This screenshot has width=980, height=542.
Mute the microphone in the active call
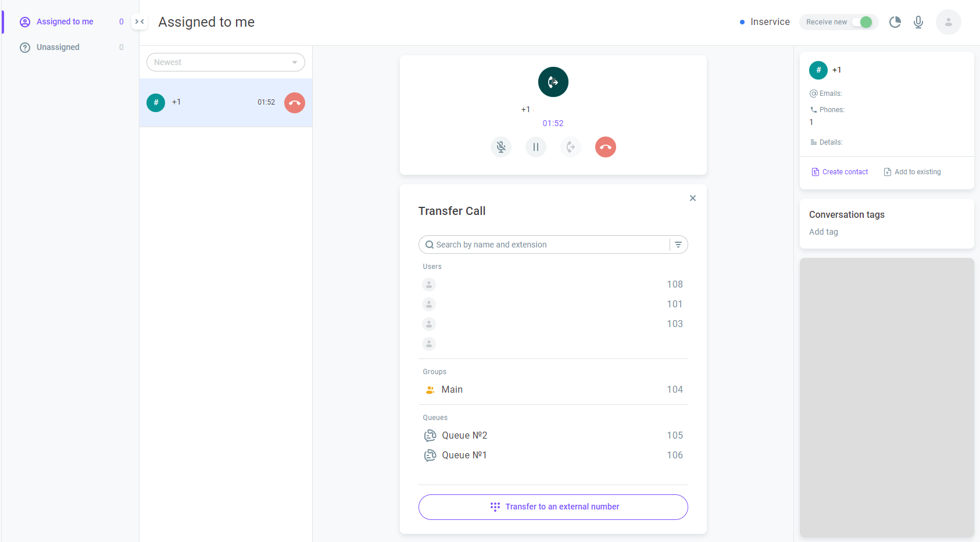[x=501, y=147]
